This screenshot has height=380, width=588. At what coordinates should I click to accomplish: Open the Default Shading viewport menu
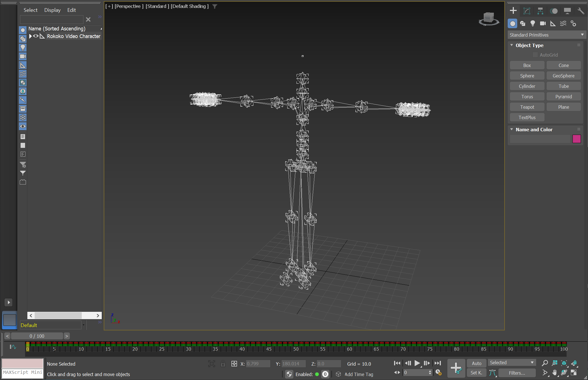click(189, 6)
